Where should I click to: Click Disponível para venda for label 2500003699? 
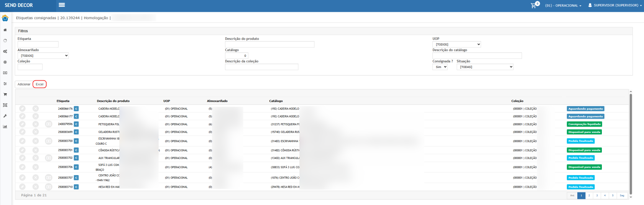click(584, 132)
